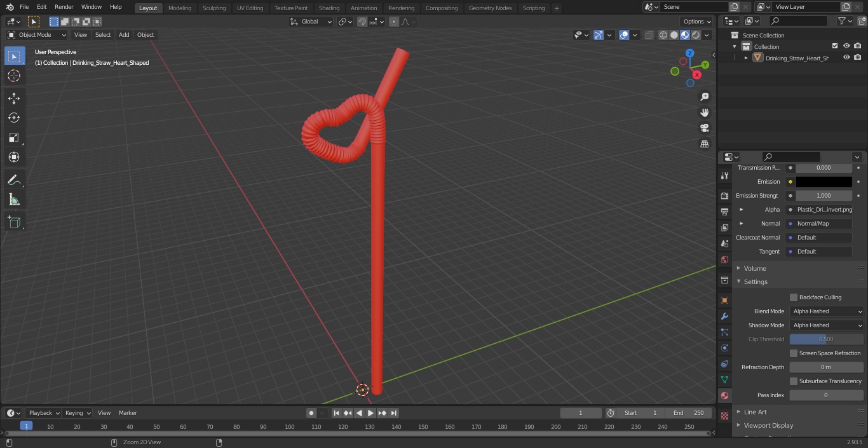Screen dimensions: 868x448
Task: Select the Add Cube tool
Action: 14,222
